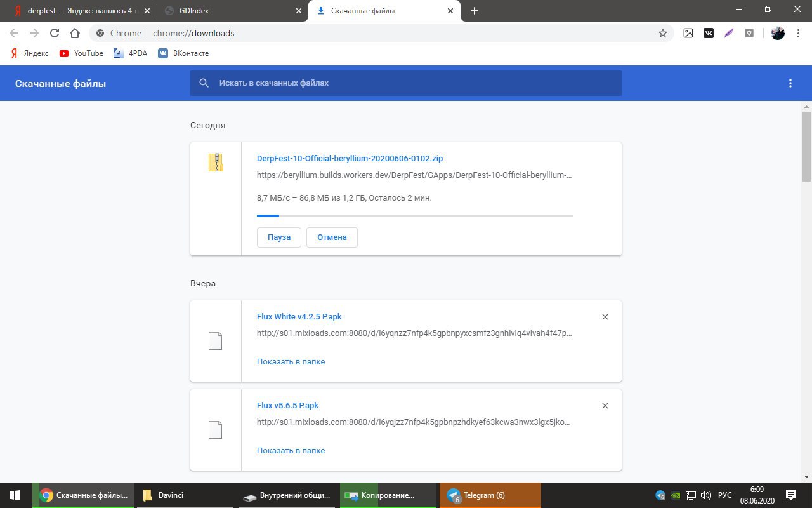The width and height of the screenshot is (812, 508).
Task: Click the page vertical scrollbar thumb
Action: (806, 146)
